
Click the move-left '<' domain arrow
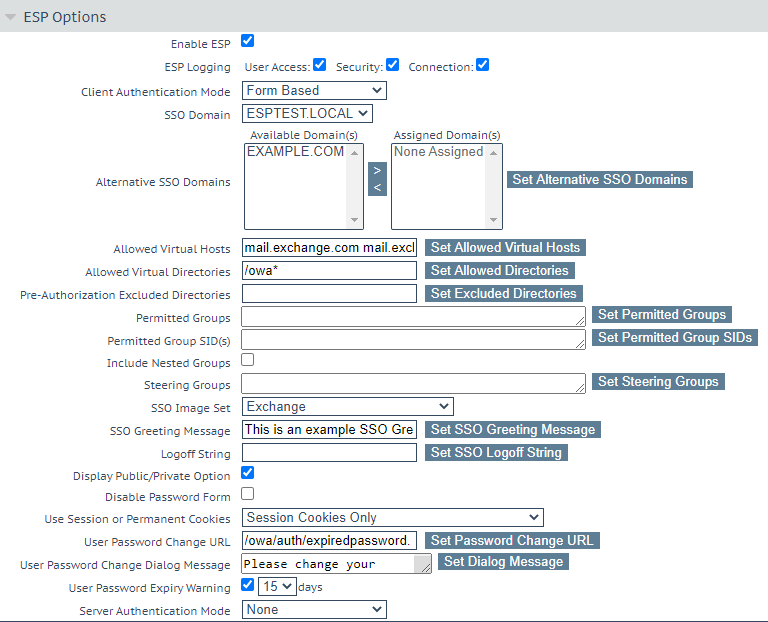point(377,188)
